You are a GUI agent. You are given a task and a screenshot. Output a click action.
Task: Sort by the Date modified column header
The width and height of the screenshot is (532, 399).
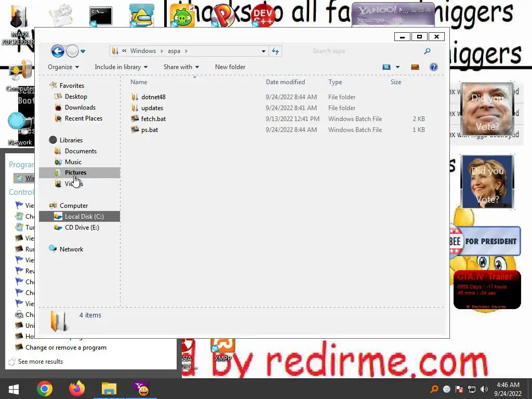285,82
